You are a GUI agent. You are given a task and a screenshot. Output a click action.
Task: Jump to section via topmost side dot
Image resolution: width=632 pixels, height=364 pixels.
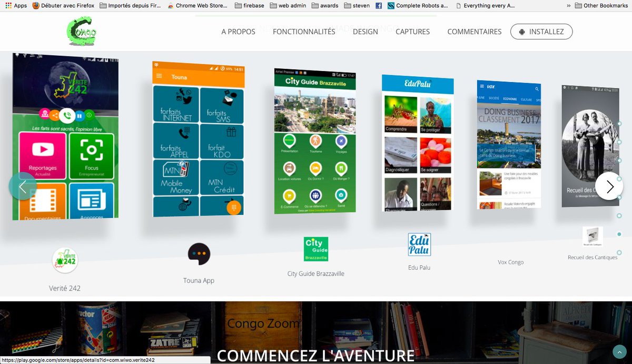619,124
